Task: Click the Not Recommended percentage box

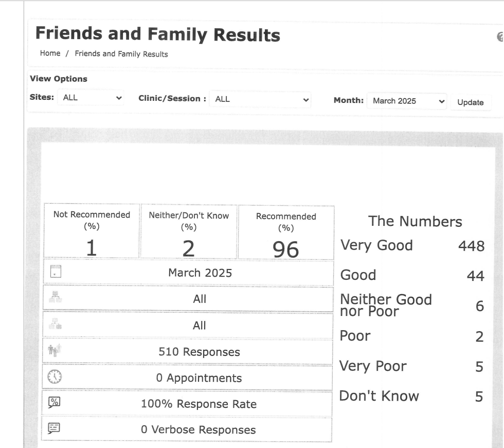Action: pyautogui.click(x=92, y=232)
